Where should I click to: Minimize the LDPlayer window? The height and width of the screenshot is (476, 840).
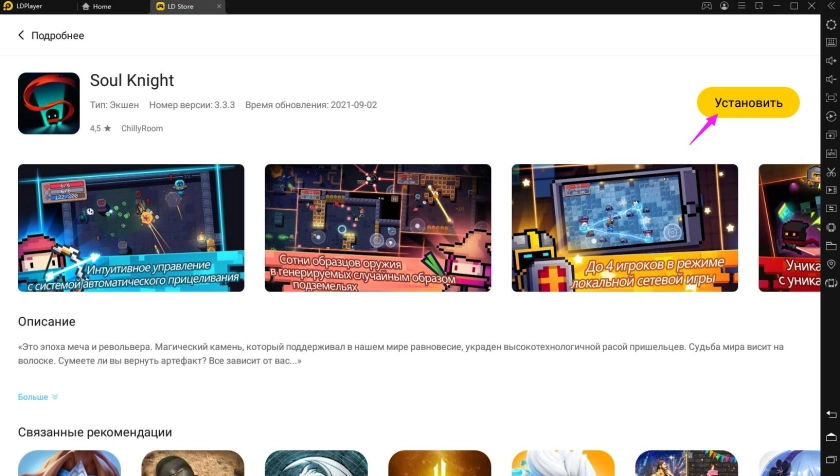pyautogui.click(x=777, y=6)
